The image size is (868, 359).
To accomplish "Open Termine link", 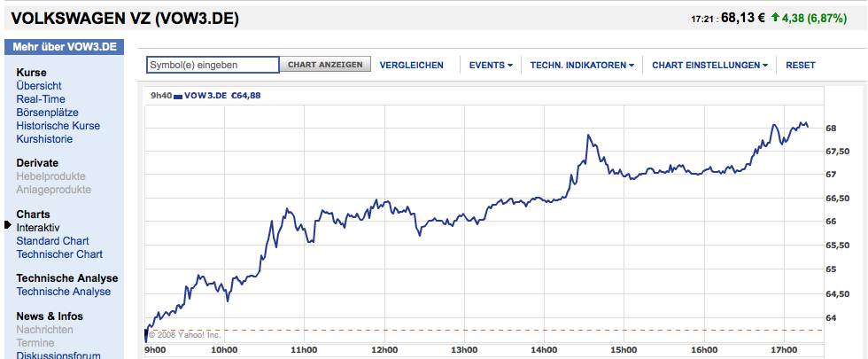I will coord(35,343).
